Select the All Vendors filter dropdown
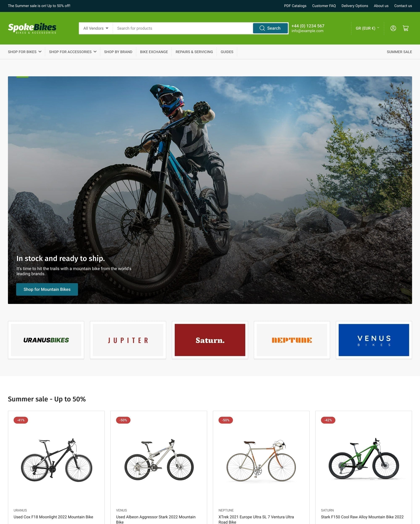 pos(95,28)
